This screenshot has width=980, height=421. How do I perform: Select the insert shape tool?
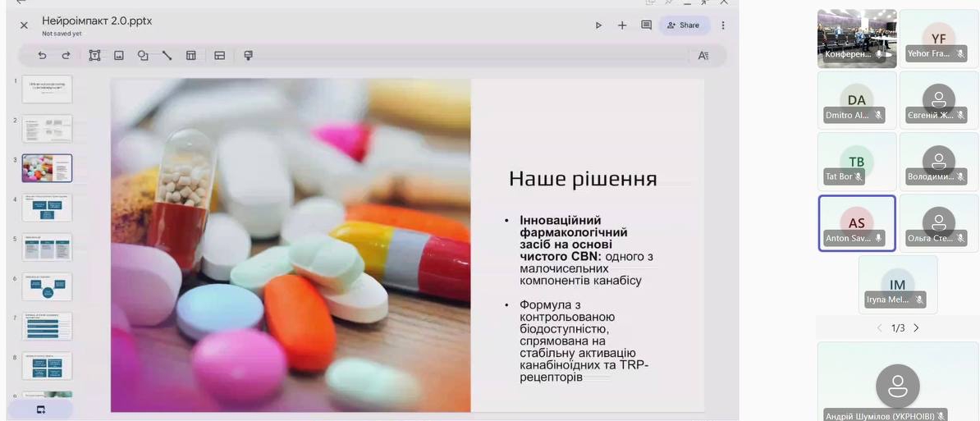[143, 56]
